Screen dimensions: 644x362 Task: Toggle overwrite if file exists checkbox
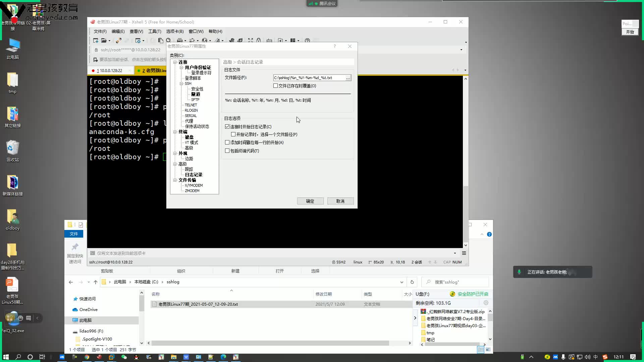[275, 86]
